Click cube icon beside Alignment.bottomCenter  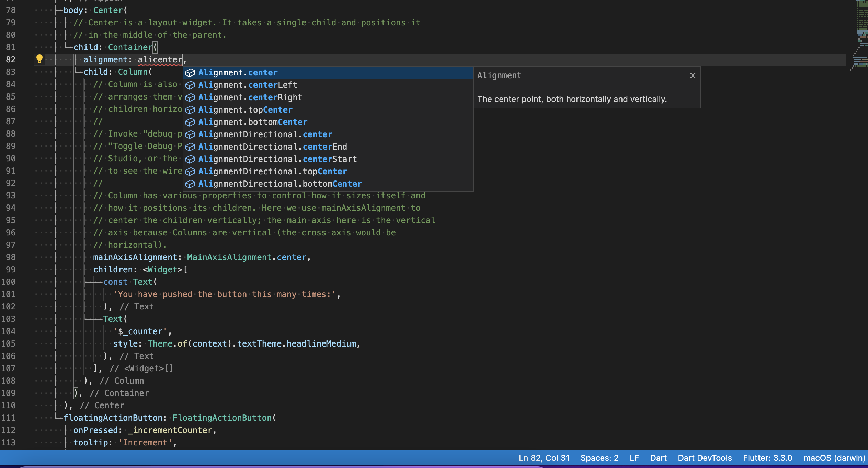tap(190, 122)
